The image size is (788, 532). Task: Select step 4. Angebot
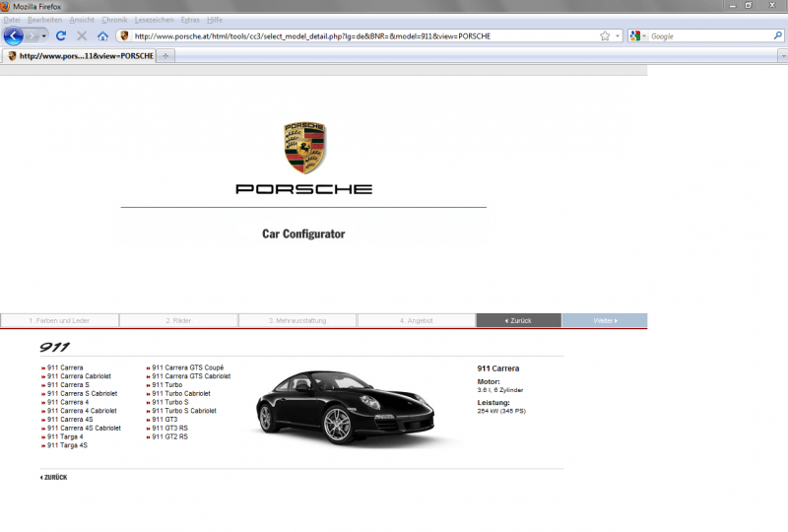tap(416, 320)
